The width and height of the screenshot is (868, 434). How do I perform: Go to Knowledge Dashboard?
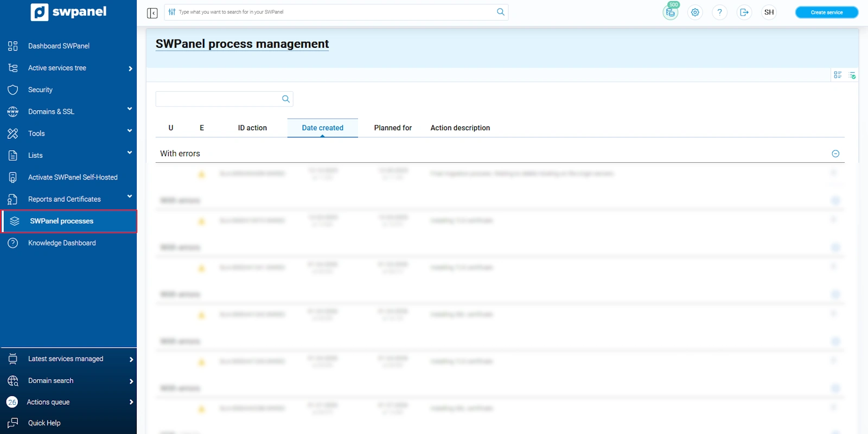[62, 243]
